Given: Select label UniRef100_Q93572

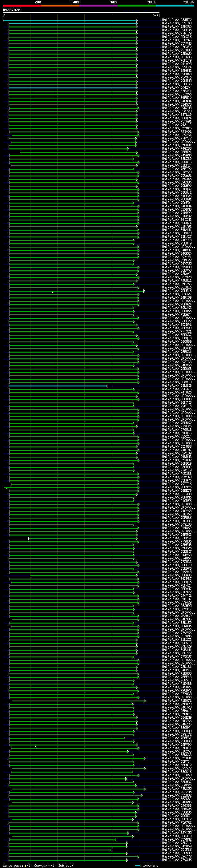Looking at the screenshot, I should point(177,768).
